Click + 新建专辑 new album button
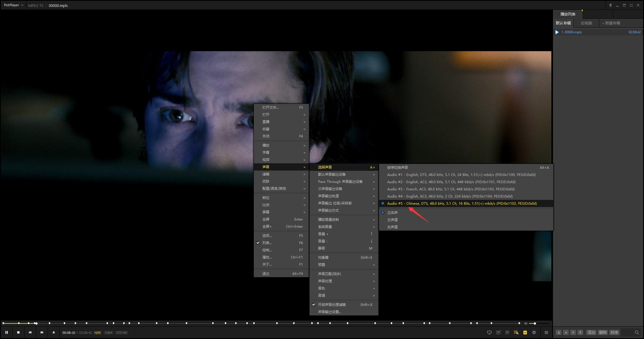The width and height of the screenshot is (644, 339). (611, 23)
